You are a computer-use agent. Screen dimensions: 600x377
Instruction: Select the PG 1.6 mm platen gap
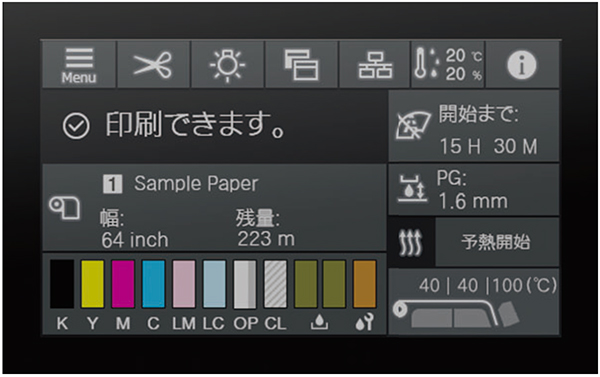[x=474, y=190]
